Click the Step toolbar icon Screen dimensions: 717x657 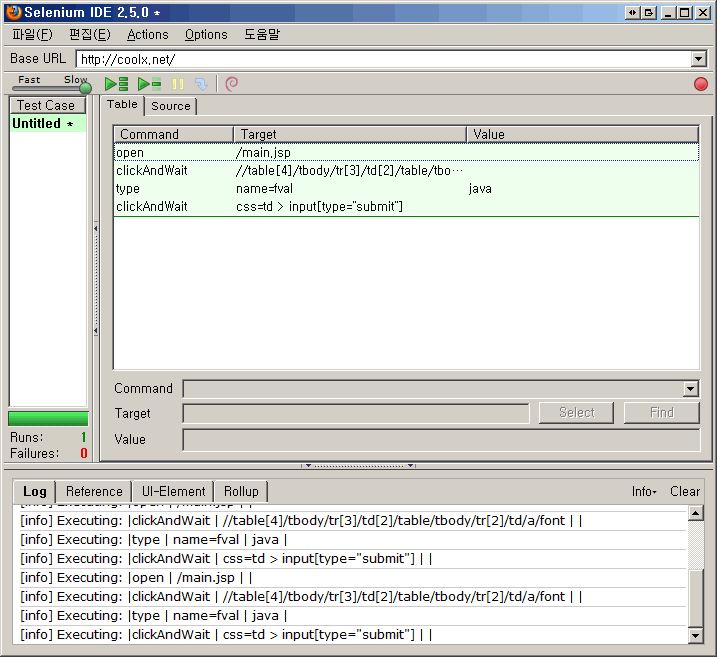pyautogui.click(x=201, y=85)
